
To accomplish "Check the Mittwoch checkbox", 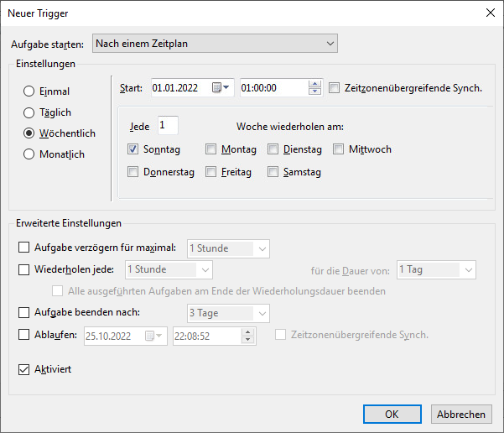I will pyautogui.click(x=338, y=149).
